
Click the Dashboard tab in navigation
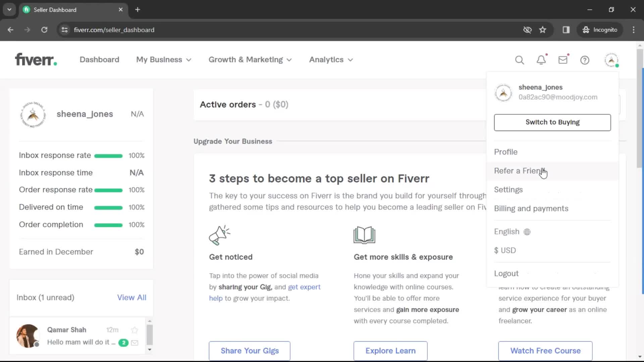(100, 59)
